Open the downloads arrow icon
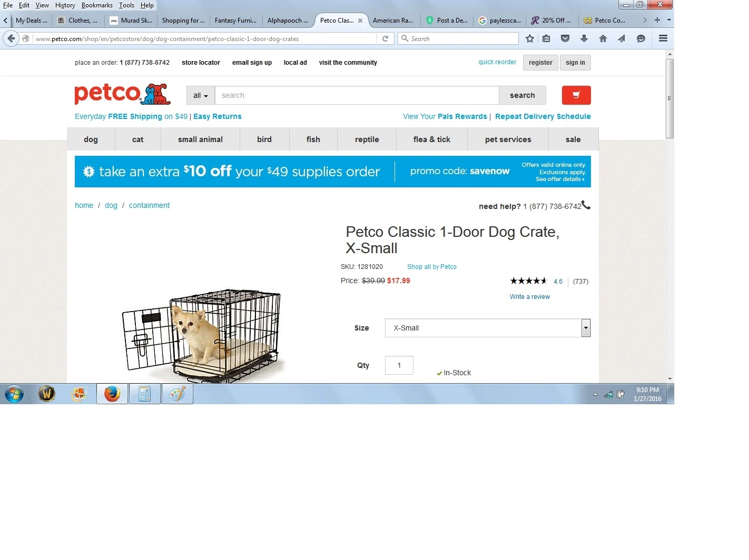This screenshot has width=749, height=560. point(584,38)
